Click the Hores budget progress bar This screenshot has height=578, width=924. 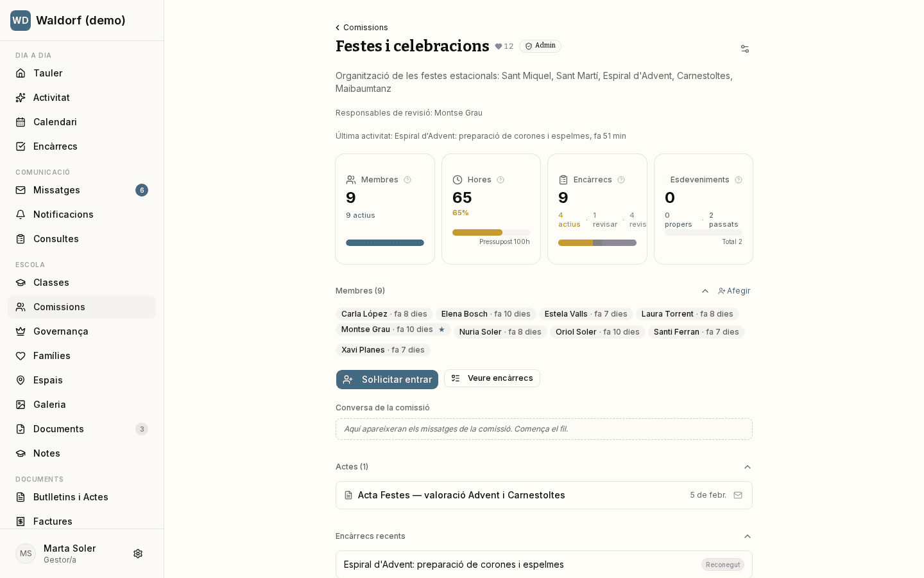tap(491, 232)
